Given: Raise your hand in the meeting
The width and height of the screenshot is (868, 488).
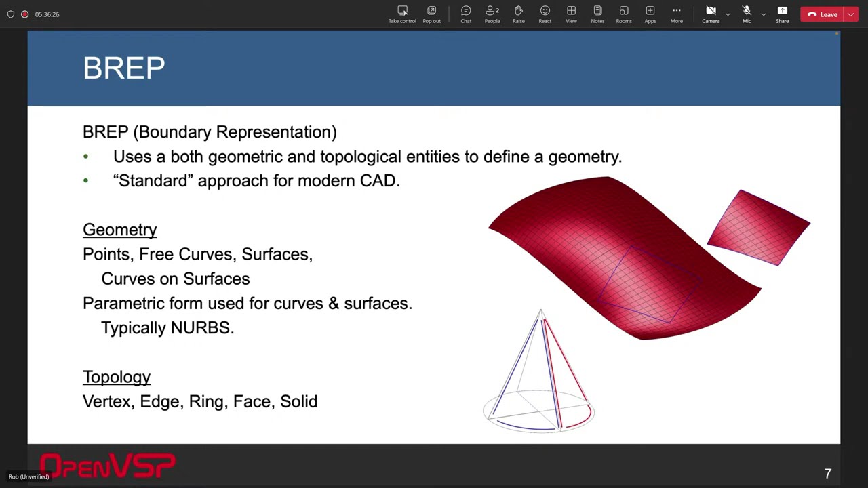Looking at the screenshot, I should click(x=519, y=14).
